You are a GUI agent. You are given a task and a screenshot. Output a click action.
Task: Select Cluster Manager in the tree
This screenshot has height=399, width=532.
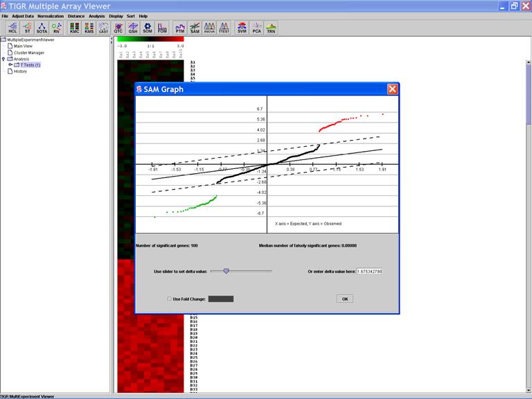[29, 53]
